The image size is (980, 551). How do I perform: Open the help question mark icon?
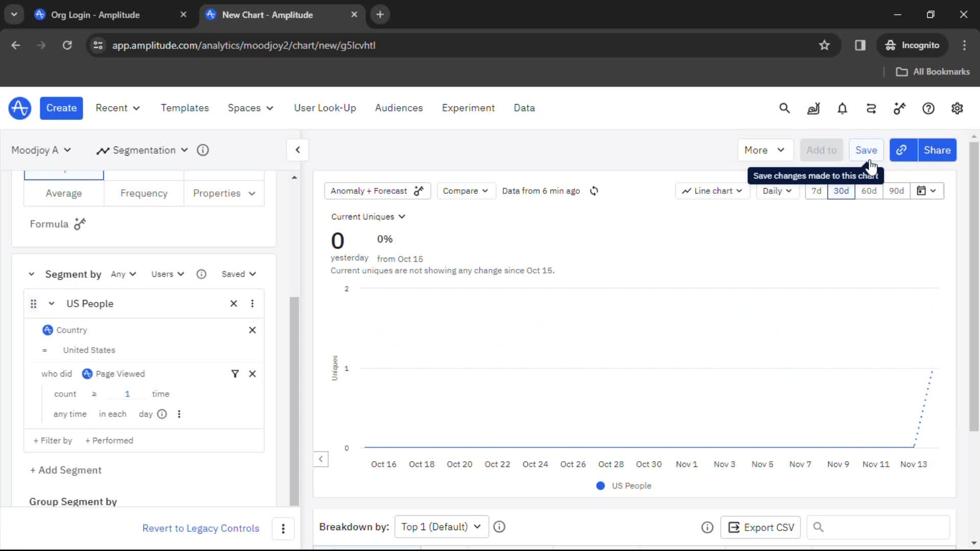coord(928,108)
